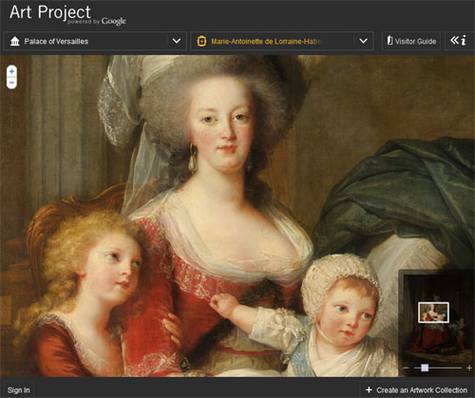Viewport: 475px width, 398px height.
Task: Click plus at the thumbnail slider's right end
Action: pos(469,368)
